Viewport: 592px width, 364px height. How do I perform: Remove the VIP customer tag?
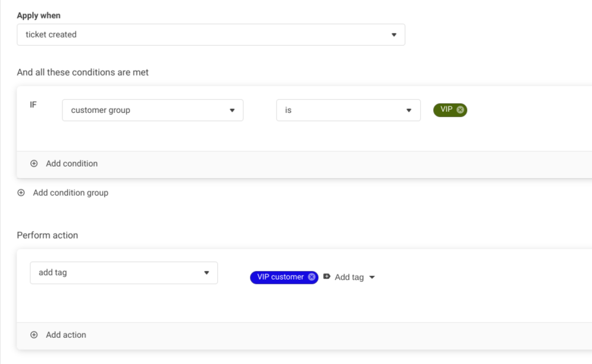point(312,277)
